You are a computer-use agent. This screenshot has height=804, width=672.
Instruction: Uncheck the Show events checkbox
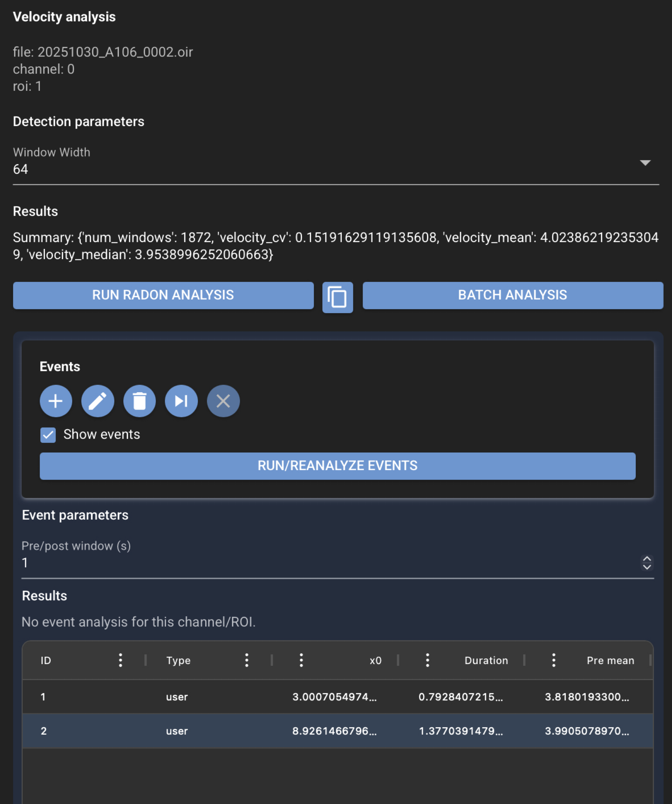coord(48,435)
